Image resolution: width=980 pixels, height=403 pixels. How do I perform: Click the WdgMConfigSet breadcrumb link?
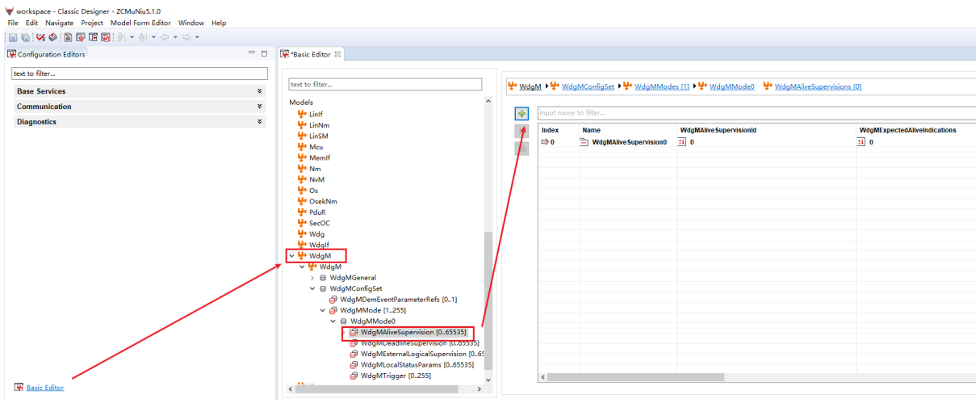[588, 86]
